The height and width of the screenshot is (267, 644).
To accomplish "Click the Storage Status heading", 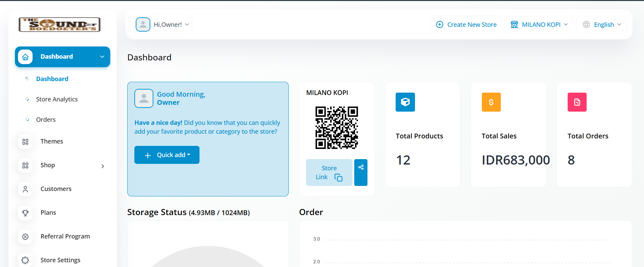I will 188,212.
